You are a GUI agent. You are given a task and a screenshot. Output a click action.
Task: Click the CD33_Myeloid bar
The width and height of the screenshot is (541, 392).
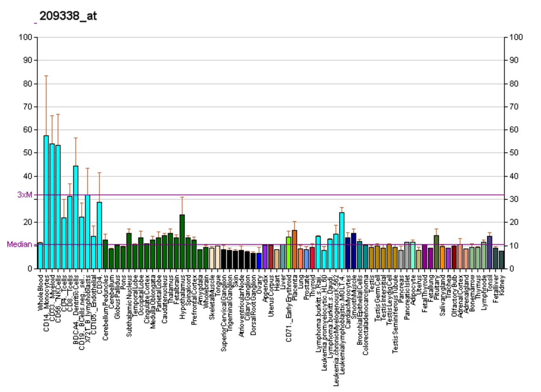coord(52,206)
